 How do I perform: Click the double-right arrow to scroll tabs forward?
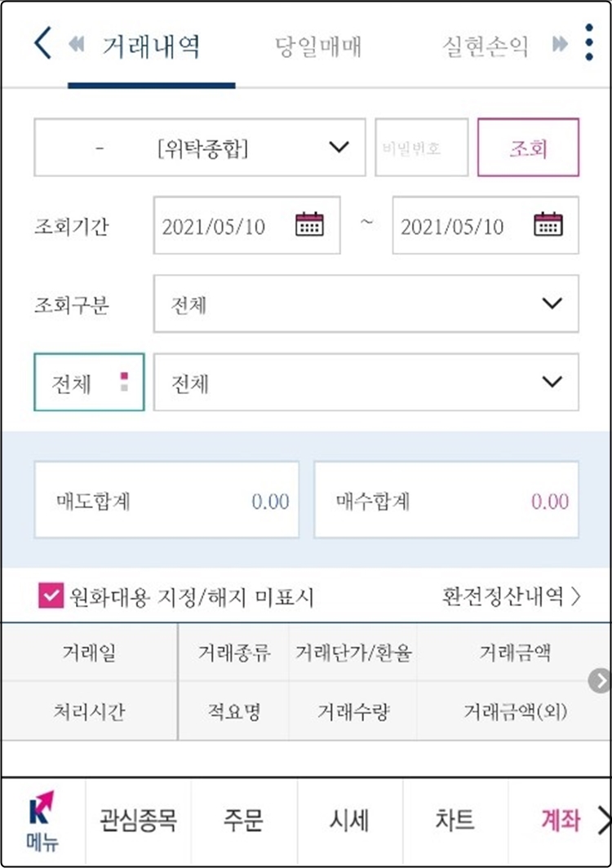click(x=559, y=46)
